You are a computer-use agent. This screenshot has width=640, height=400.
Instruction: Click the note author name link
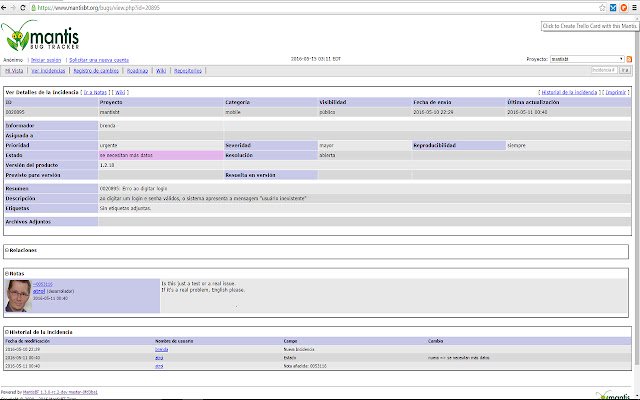(x=39, y=291)
